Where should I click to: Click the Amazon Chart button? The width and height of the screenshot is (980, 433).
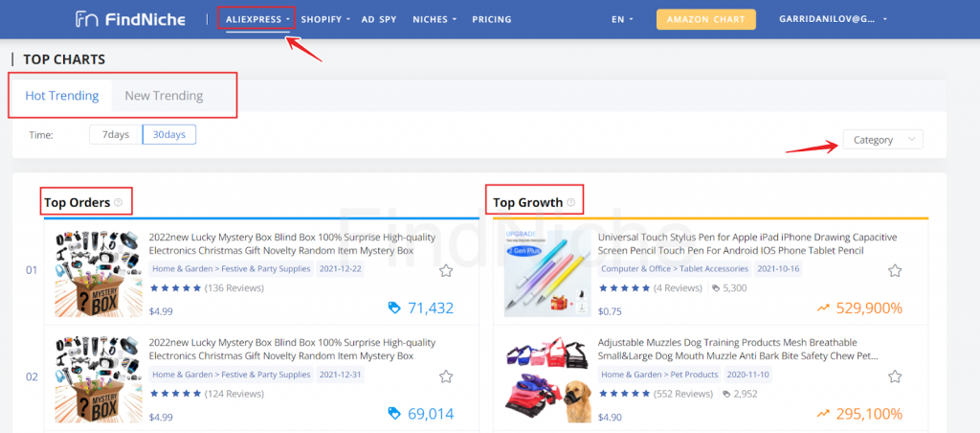pos(705,19)
